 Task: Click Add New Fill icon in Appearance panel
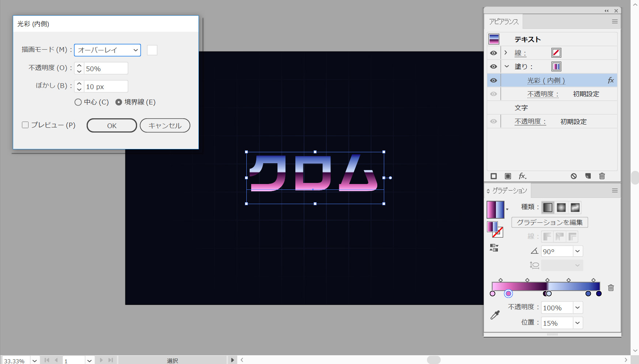click(x=508, y=176)
